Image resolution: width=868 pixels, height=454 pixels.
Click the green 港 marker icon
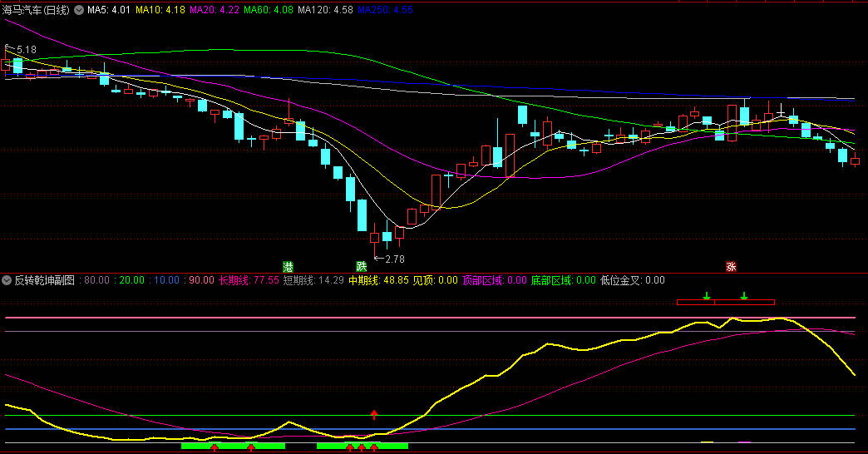[x=288, y=266]
